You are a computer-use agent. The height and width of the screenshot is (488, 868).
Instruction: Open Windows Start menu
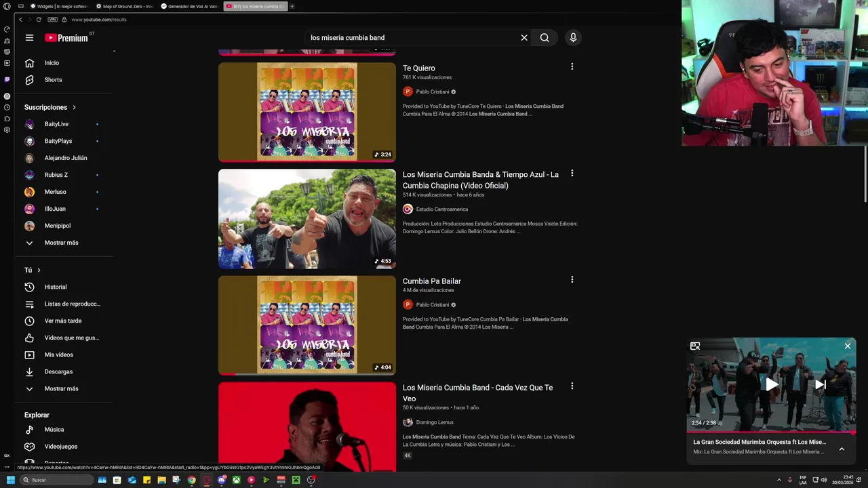tap(10, 480)
